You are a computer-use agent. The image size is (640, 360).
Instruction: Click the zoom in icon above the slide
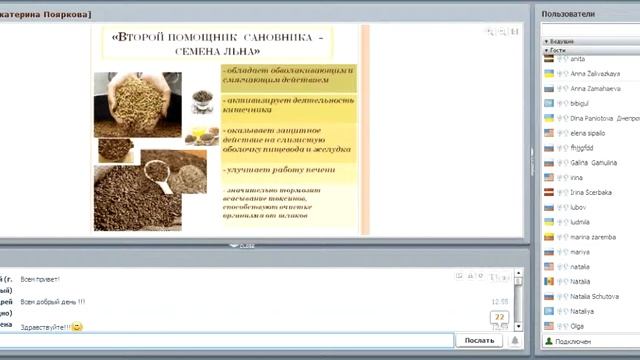click(x=490, y=31)
